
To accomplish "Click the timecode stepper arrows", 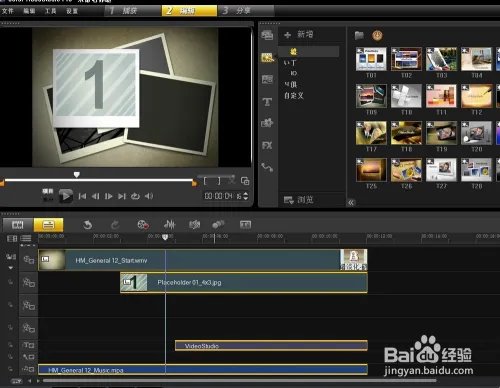I will 246,196.
